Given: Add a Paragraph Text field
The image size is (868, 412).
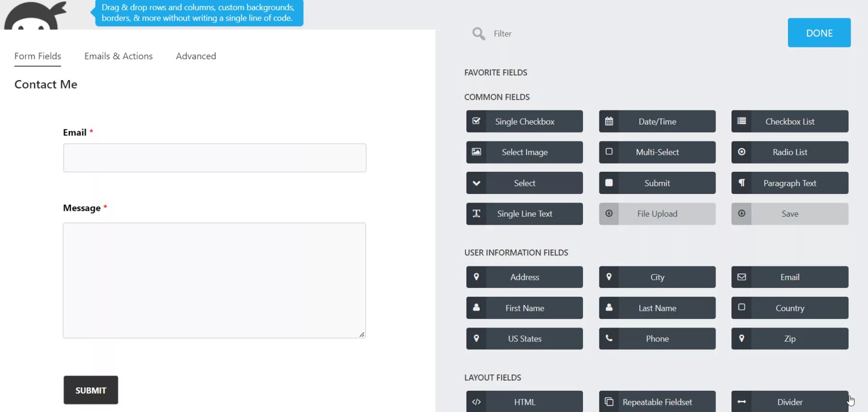Looking at the screenshot, I should click(x=790, y=183).
